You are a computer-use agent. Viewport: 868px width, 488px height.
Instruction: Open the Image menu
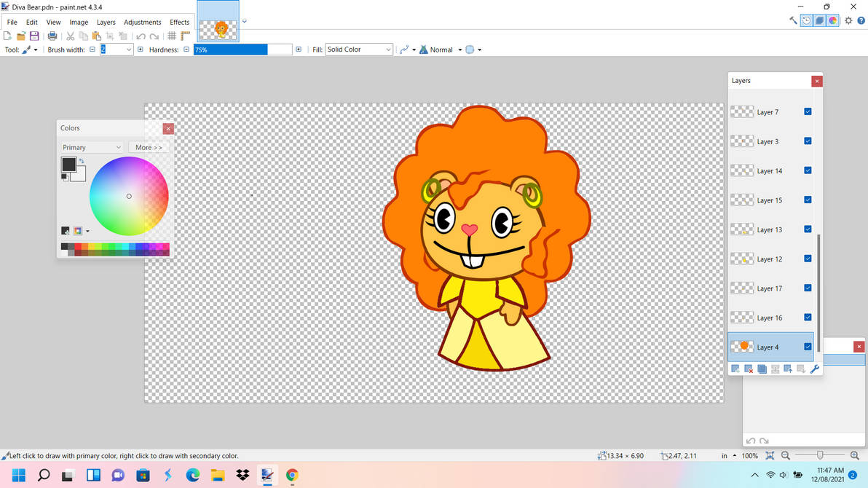click(79, 22)
